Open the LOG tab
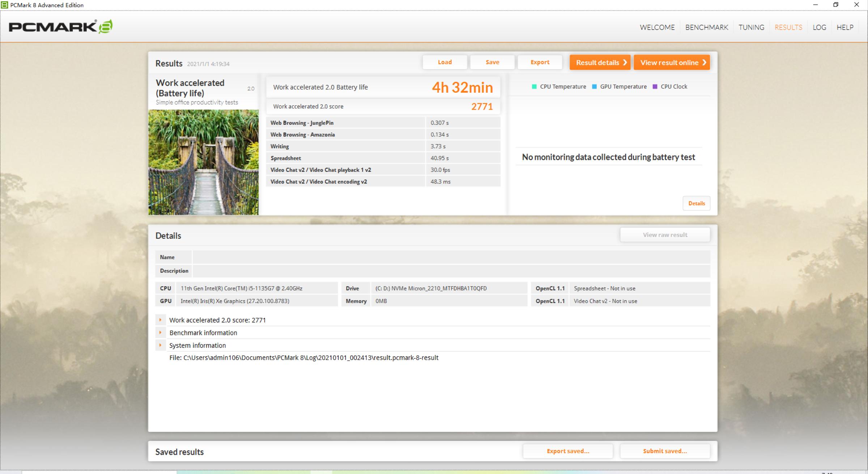 tap(819, 27)
